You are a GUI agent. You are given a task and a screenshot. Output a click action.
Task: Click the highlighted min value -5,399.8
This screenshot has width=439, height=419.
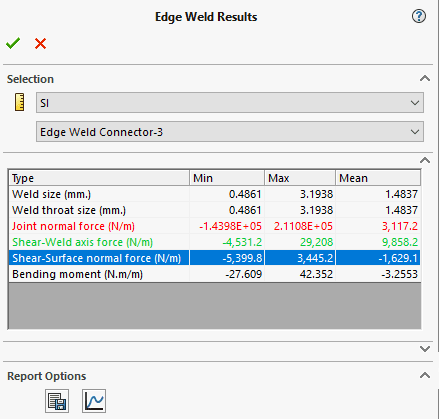click(242, 258)
